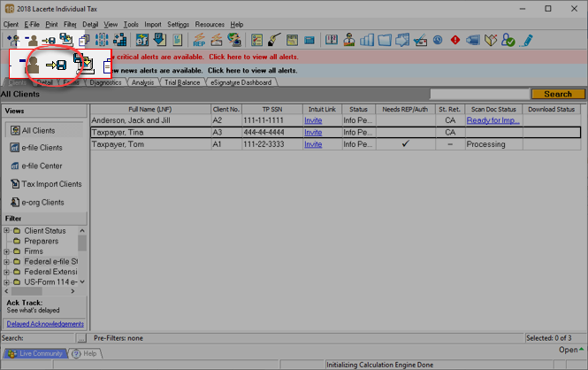Click the search input field beside Search button
Screen dimensions: 588x370
479,94
